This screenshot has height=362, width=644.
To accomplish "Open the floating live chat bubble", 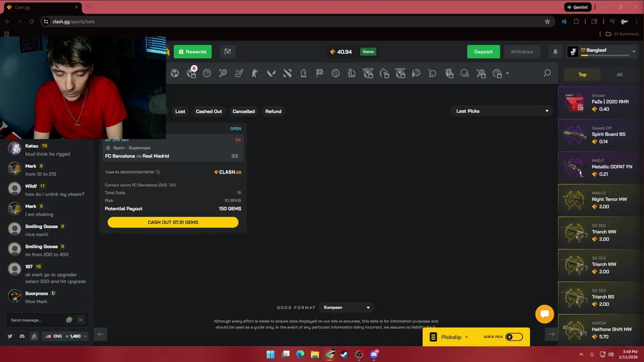I will (544, 314).
